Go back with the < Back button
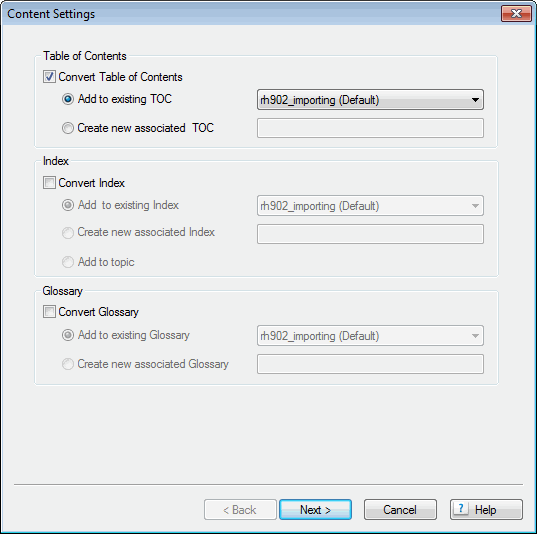 coord(240,510)
